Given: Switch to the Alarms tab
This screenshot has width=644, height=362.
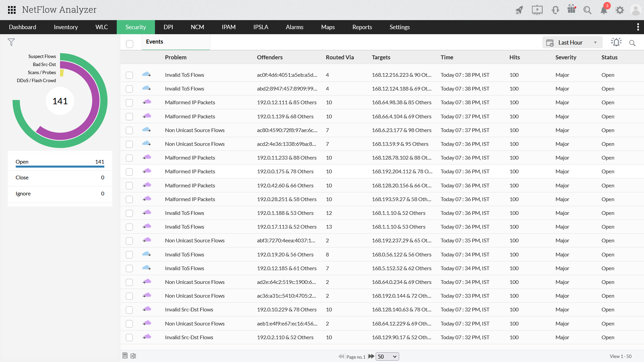Looking at the screenshot, I should pos(294,27).
